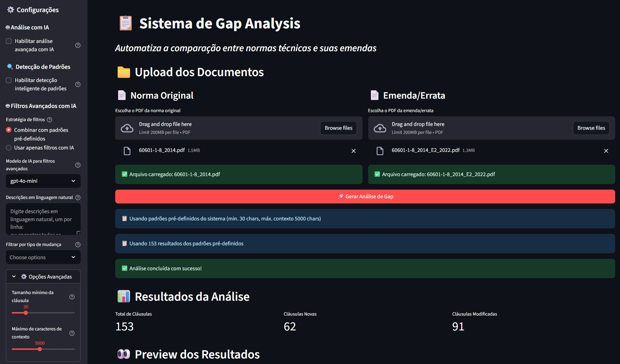Open help tooltip for 'Tamanho mínimo da cláusula'
620x364 pixels.
click(x=72, y=297)
